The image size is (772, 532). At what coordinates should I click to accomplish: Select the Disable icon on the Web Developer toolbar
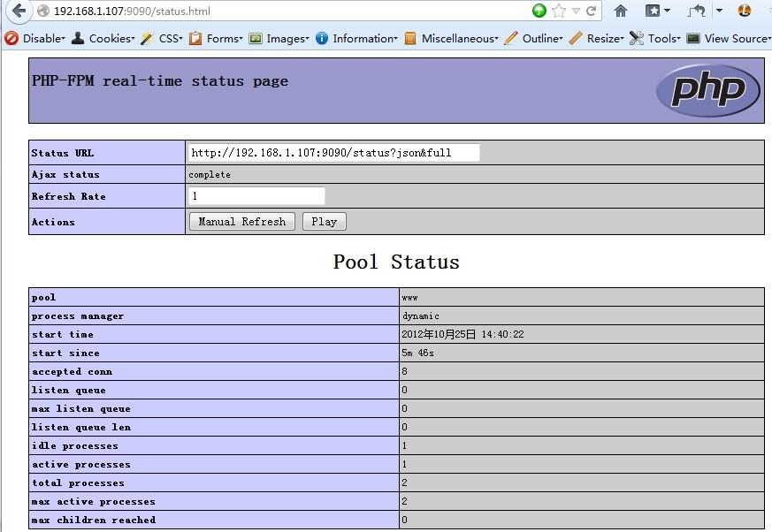pos(11,38)
